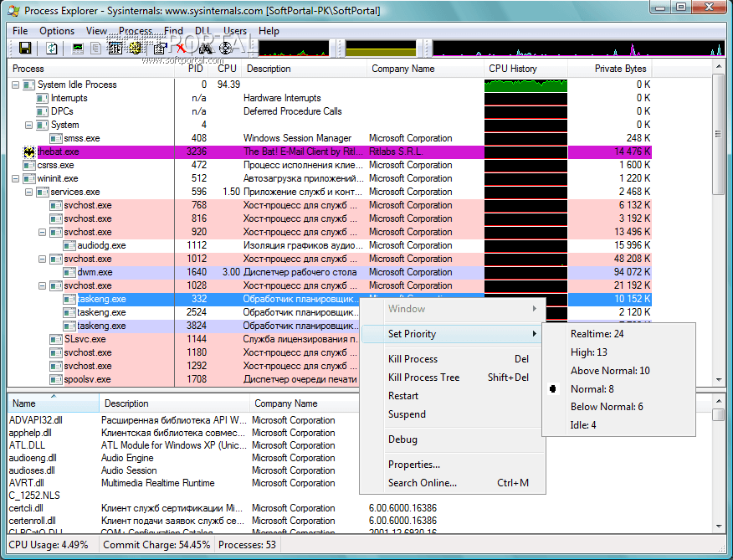Click the thebat.exe bat icon
The height and width of the screenshot is (560, 733).
(28, 152)
